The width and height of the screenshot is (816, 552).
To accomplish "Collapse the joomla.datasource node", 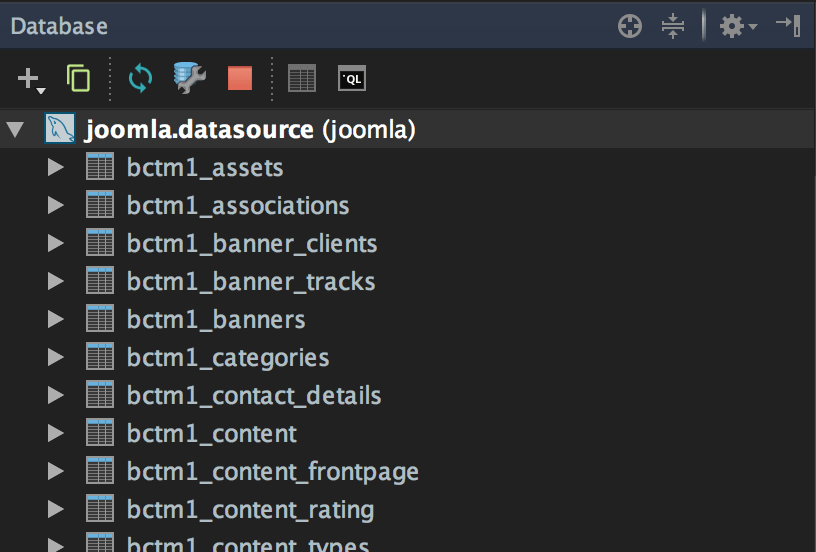I will [x=15, y=130].
